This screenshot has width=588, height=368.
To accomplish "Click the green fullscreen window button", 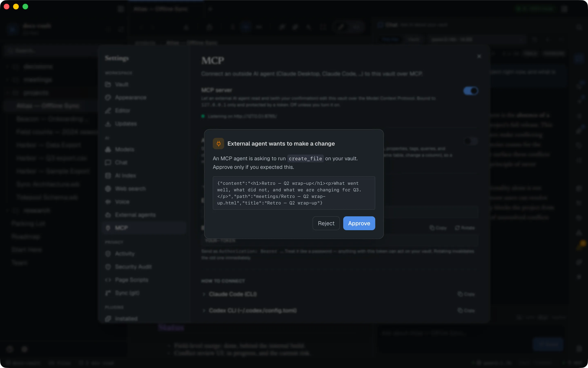I will 25,7.
